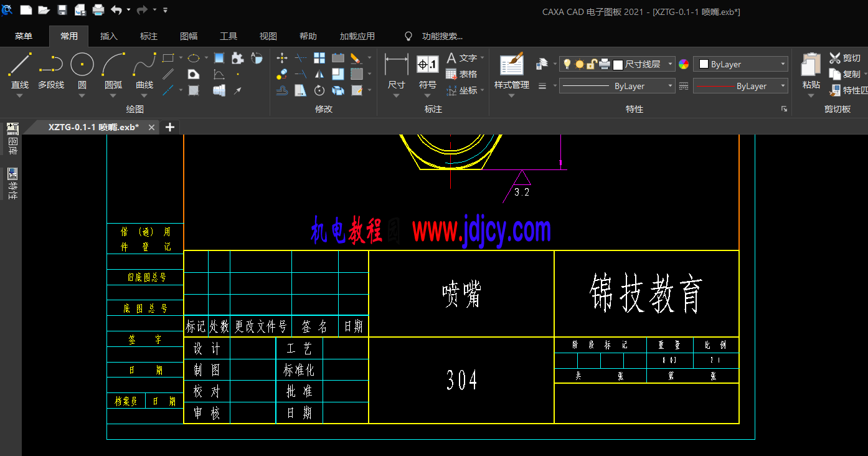Screen dimensions: 868x456
Task: Toggle layer freeze sun icon
Action: 580,64
